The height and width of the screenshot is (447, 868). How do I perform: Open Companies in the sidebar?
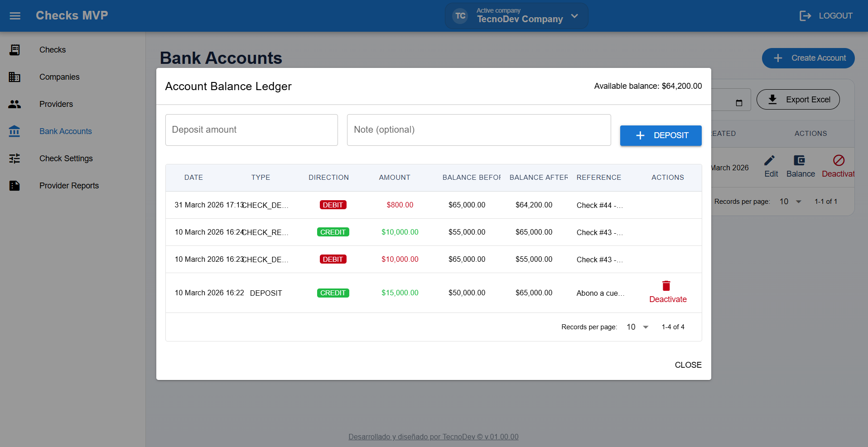[59, 77]
